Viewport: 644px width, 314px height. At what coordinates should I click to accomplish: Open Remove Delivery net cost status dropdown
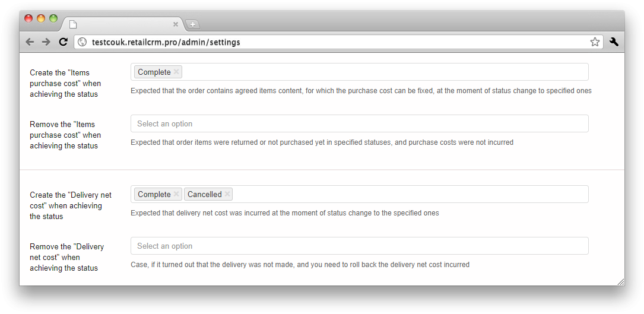click(359, 246)
